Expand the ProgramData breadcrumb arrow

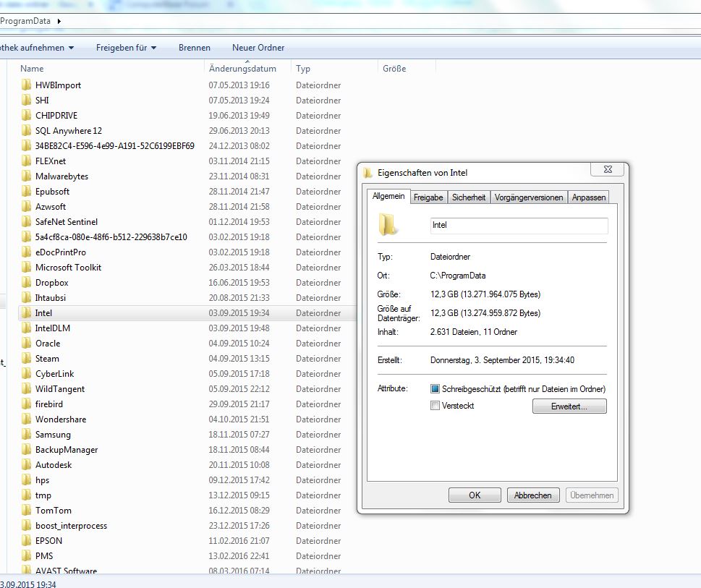[59, 21]
